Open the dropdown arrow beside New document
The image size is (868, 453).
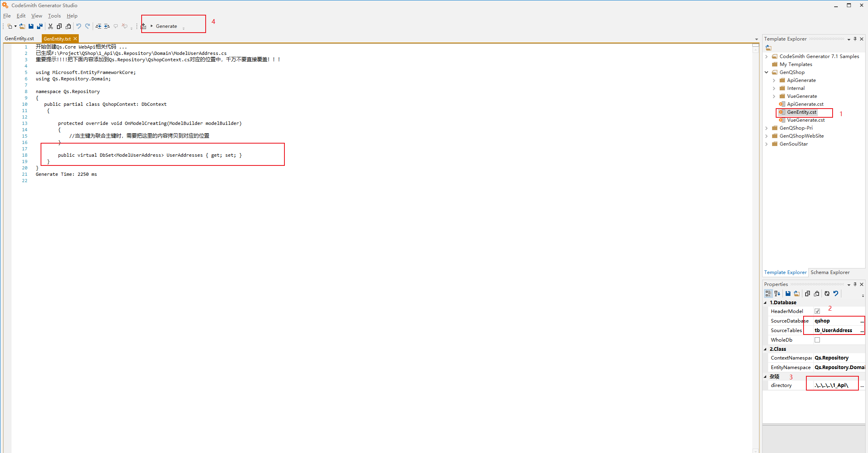[x=16, y=26]
